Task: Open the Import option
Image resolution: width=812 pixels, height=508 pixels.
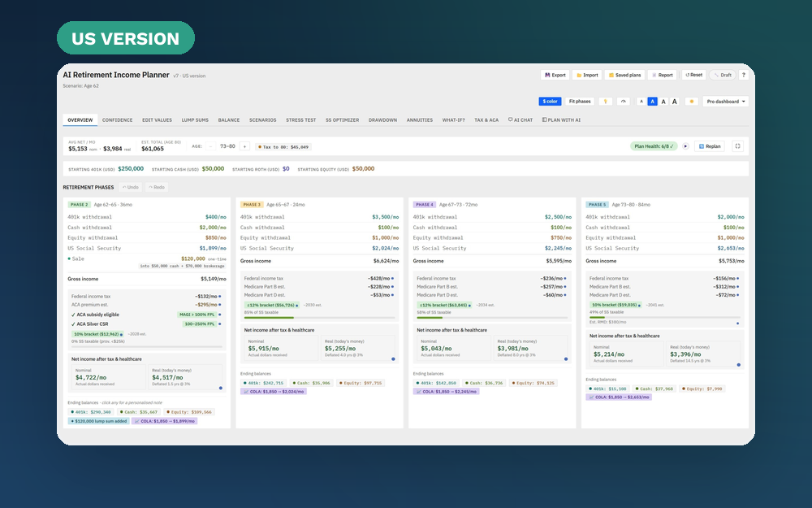Action: click(x=587, y=75)
